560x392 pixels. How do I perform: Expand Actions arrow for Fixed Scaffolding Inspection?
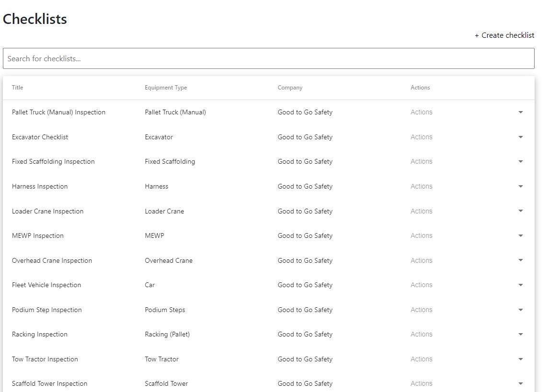click(520, 162)
